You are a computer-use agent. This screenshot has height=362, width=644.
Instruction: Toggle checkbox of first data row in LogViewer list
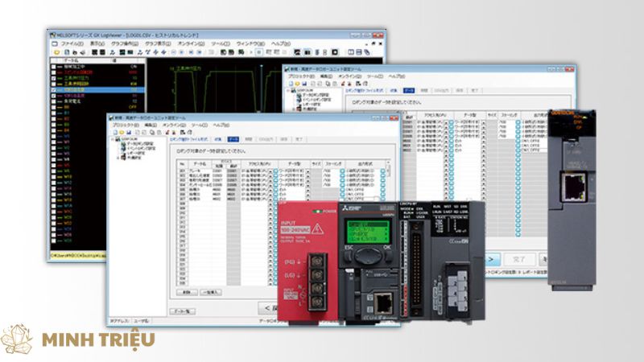(54, 67)
